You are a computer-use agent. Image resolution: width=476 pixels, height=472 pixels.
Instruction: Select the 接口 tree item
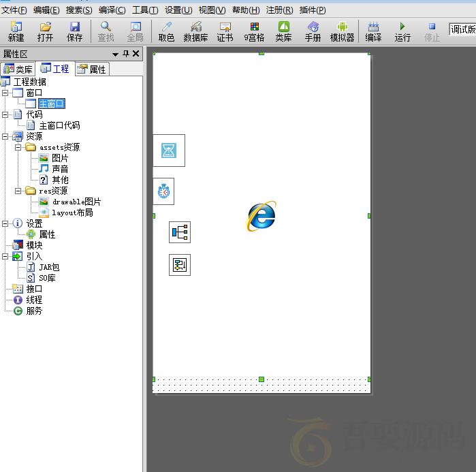pyautogui.click(x=34, y=289)
